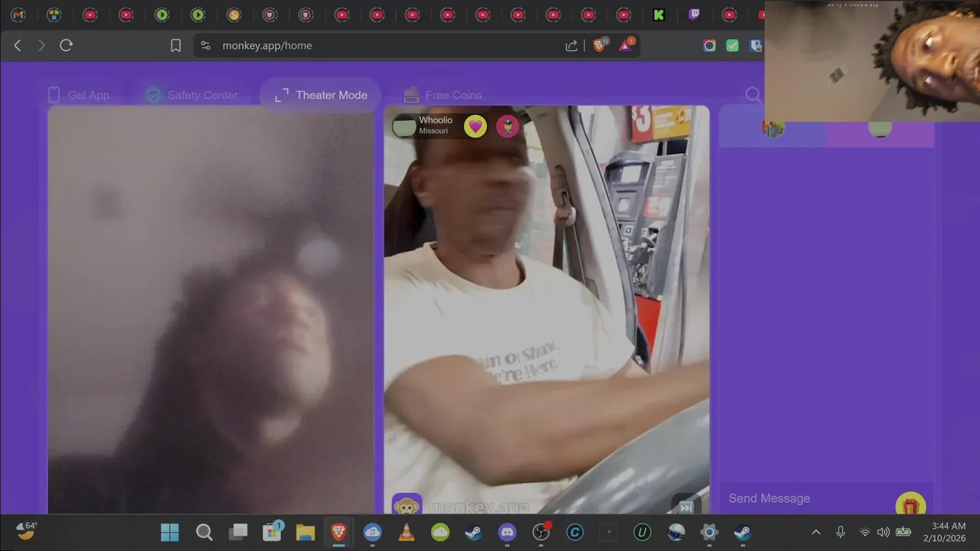Click the Get App link
Image resolution: width=980 pixels, height=551 pixels.
coord(79,95)
